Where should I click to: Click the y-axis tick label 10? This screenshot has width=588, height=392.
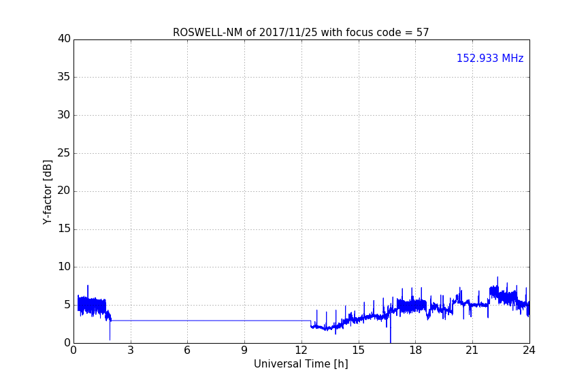pyautogui.click(x=64, y=267)
